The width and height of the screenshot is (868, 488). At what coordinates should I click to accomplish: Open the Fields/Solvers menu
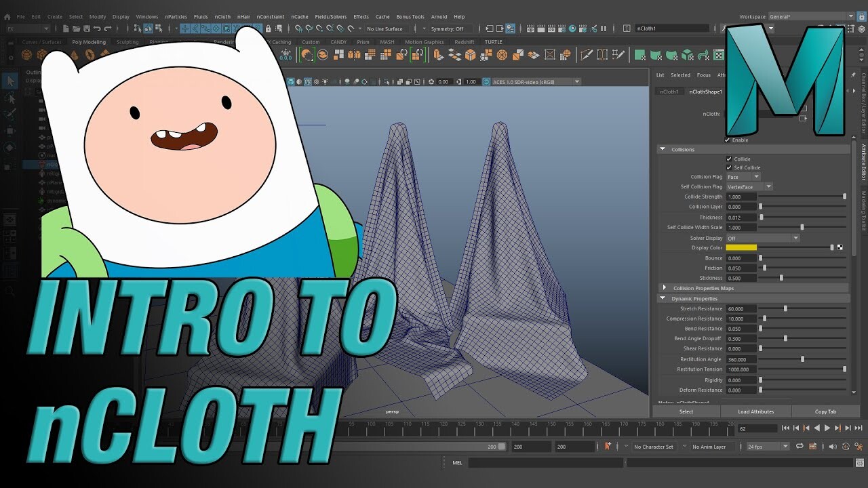click(331, 16)
